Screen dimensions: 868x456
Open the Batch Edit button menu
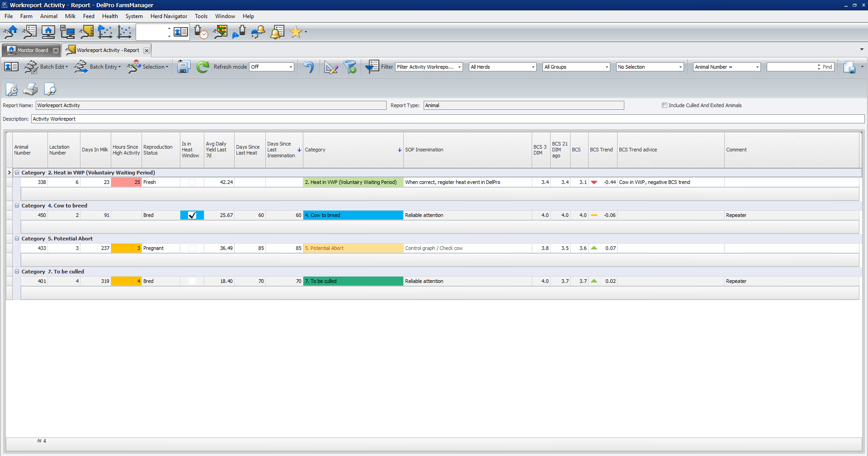pos(53,67)
